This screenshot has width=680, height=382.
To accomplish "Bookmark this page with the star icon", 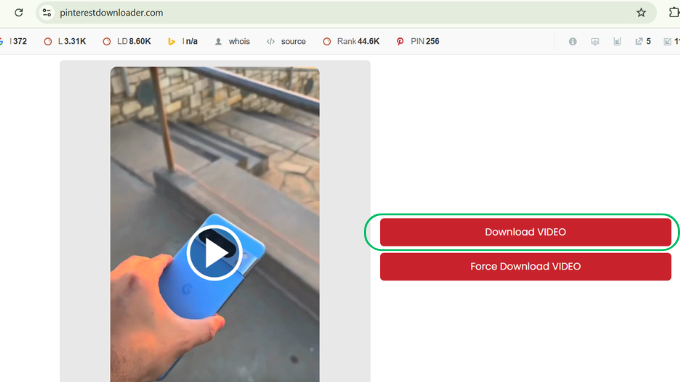I will [x=641, y=13].
